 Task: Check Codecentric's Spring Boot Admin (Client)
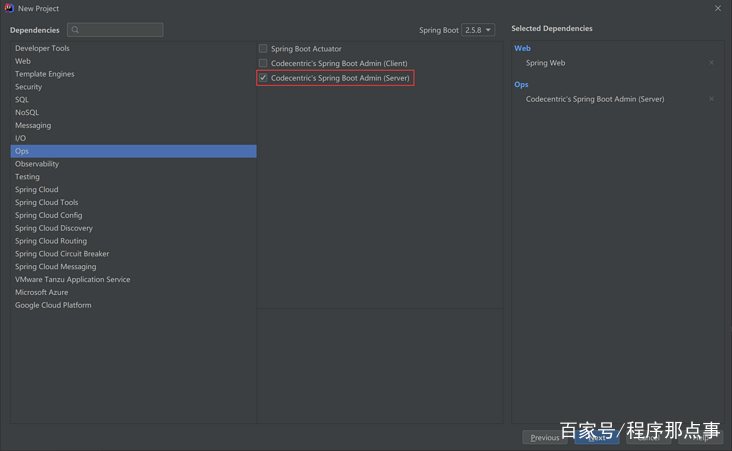(x=263, y=63)
